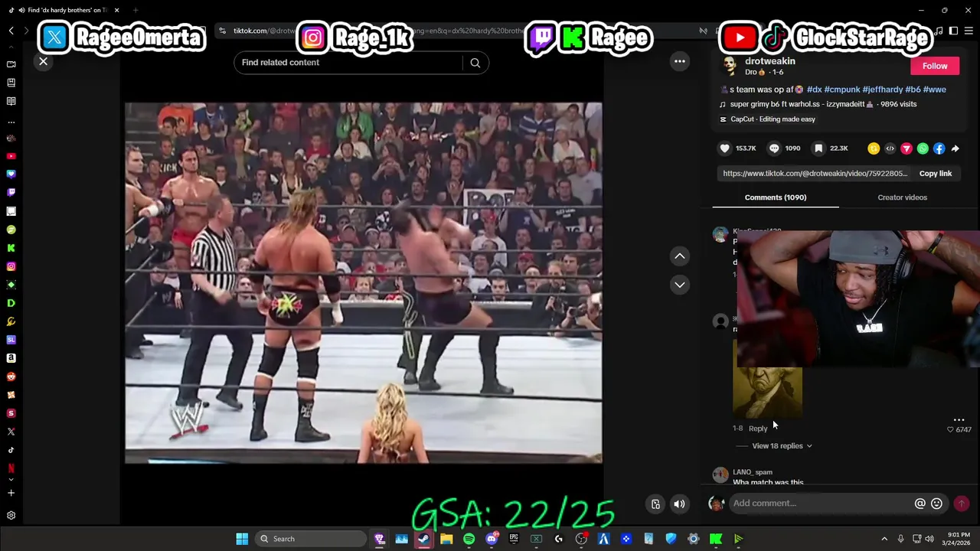The width and height of the screenshot is (980, 551).
Task: Click the yellow repost icon
Action: click(x=874, y=148)
